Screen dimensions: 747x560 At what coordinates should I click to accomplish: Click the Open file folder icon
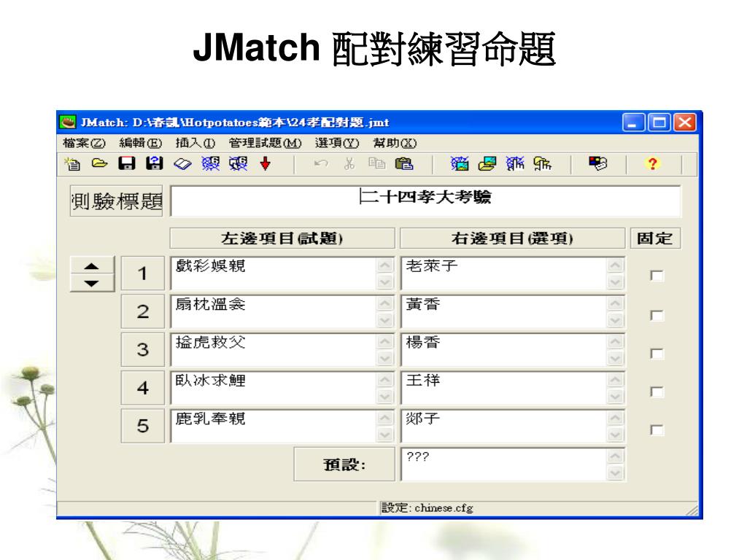point(99,163)
